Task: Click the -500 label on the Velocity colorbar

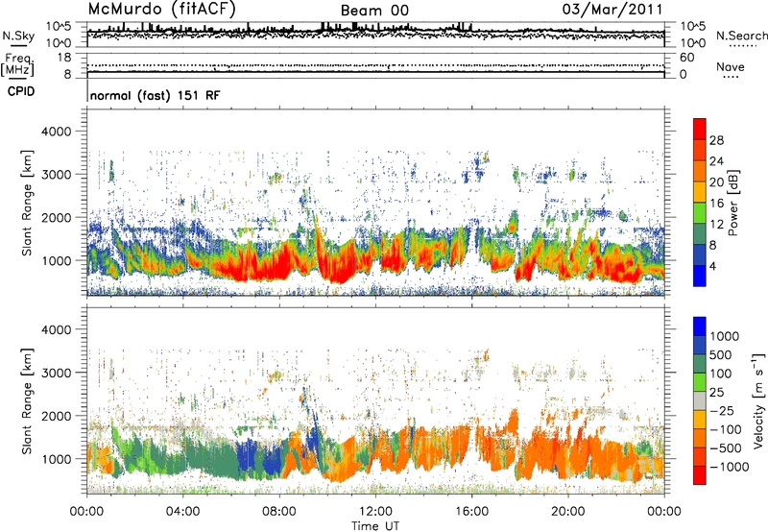Action: tap(726, 448)
